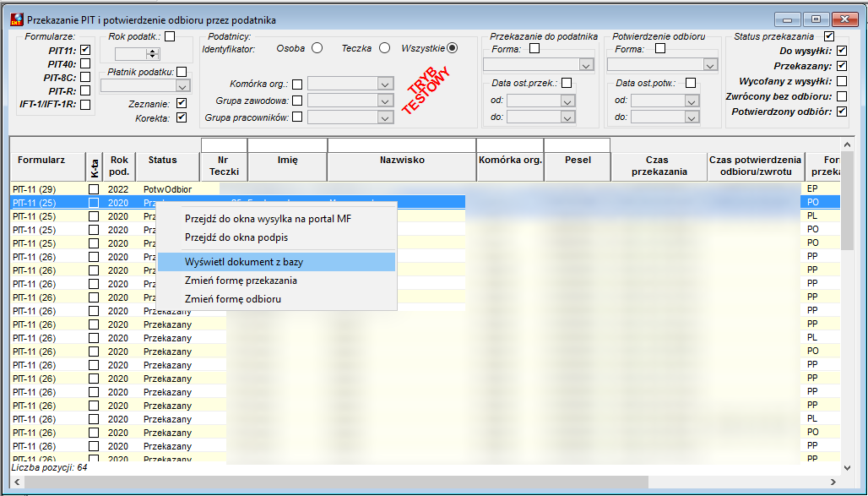Tick the Rok podatk. checkbox

(170, 36)
